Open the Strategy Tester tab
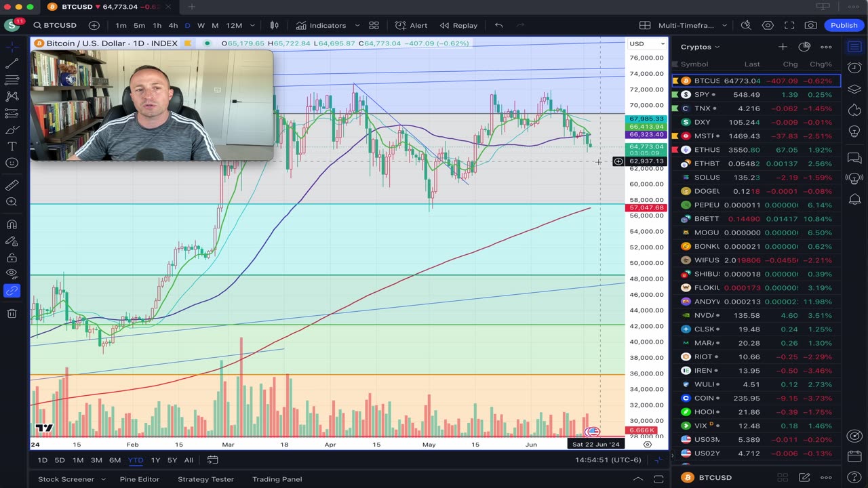The height and width of the screenshot is (488, 868). (205, 479)
